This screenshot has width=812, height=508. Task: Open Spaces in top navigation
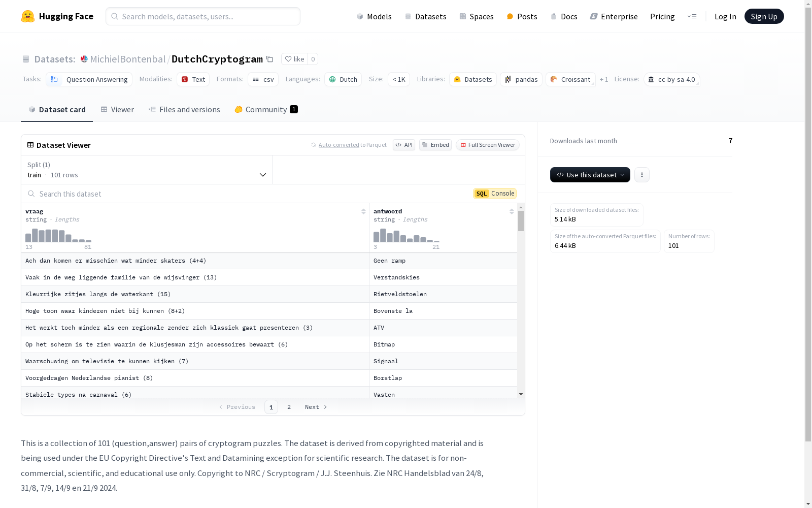tap(477, 16)
